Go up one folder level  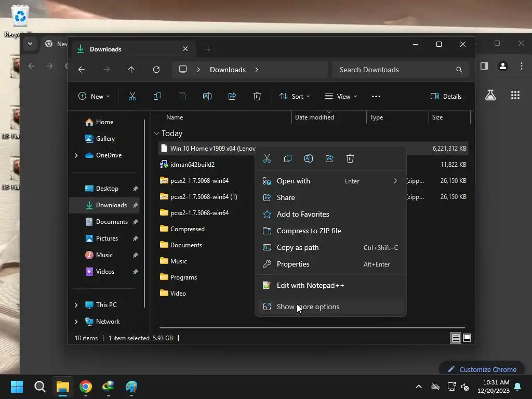(131, 70)
